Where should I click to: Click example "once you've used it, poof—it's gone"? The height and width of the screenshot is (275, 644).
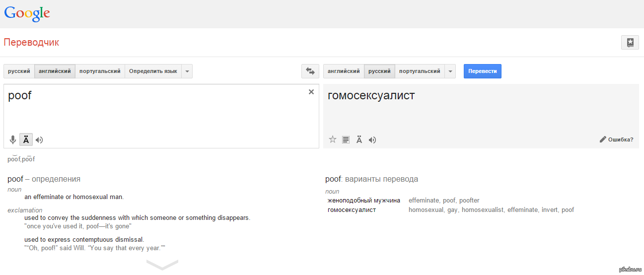pyautogui.click(x=77, y=226)
